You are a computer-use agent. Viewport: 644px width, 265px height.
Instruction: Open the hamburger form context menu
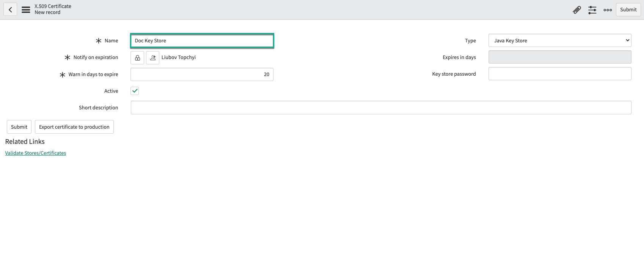point(26,10)
